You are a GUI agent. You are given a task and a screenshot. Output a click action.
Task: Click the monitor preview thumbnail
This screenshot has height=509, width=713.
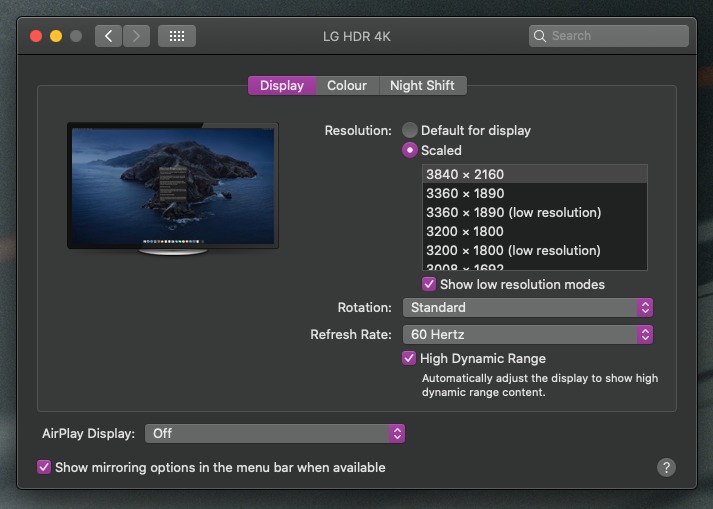[173, 189]
